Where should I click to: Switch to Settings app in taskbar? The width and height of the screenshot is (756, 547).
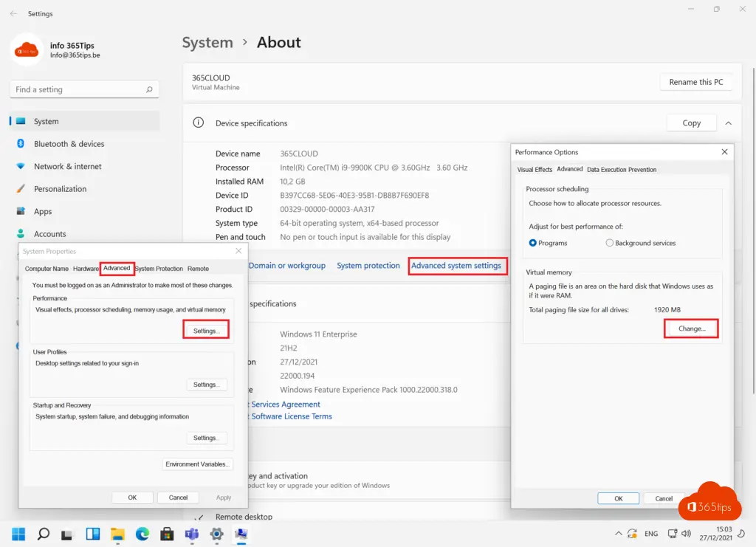point(217,534)
